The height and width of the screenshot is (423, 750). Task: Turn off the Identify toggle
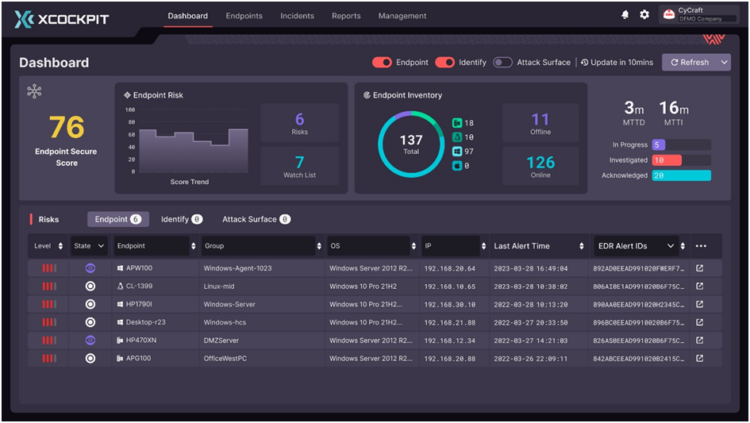[x=444, y=62]
